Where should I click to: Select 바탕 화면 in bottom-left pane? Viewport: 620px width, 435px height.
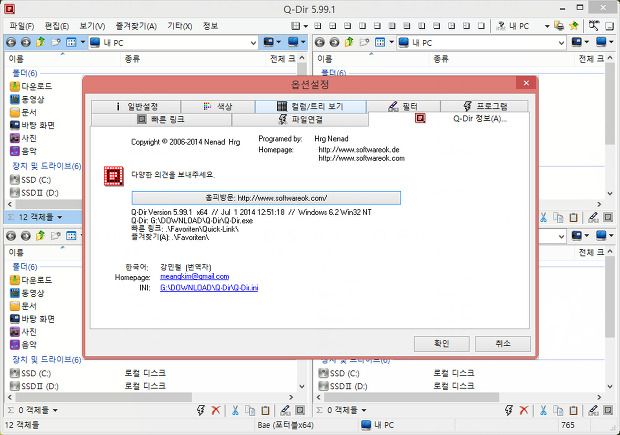point(32,319)
